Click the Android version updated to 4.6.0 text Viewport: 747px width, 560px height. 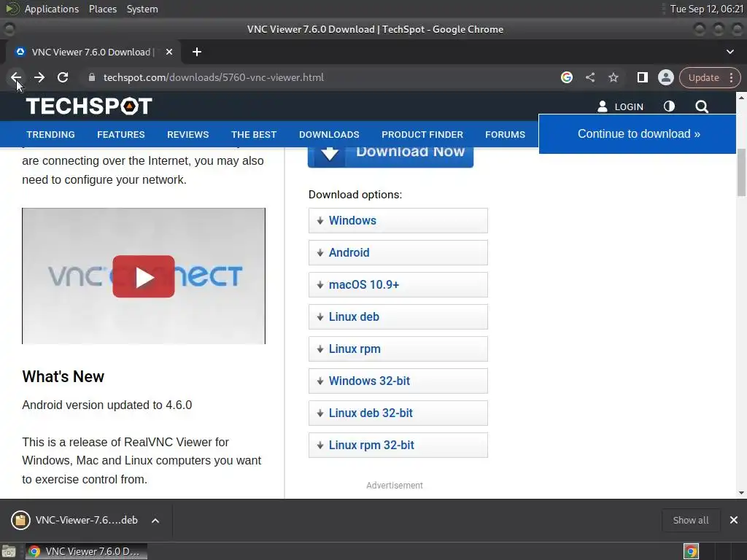pyautogui.click(x=107, y=405)
